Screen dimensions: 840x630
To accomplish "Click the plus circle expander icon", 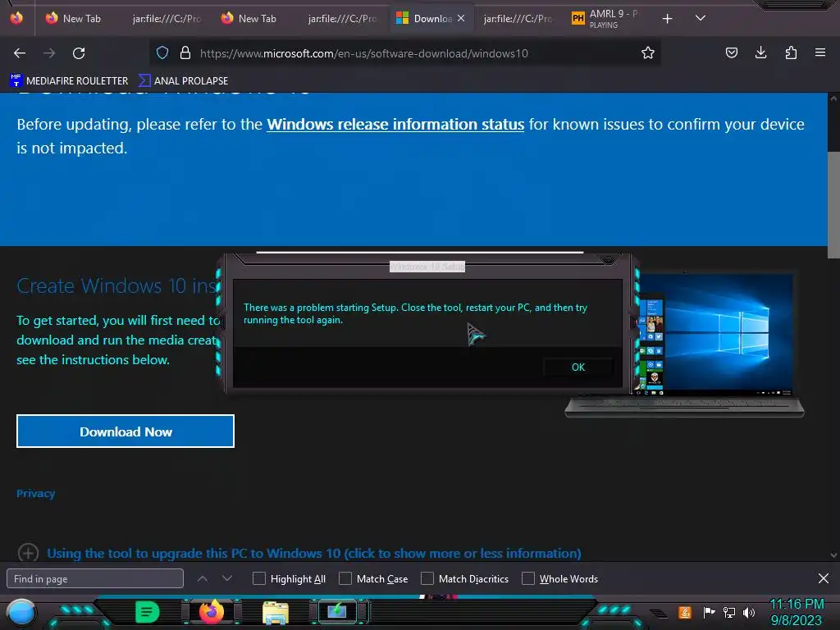I will coord(28,553).
